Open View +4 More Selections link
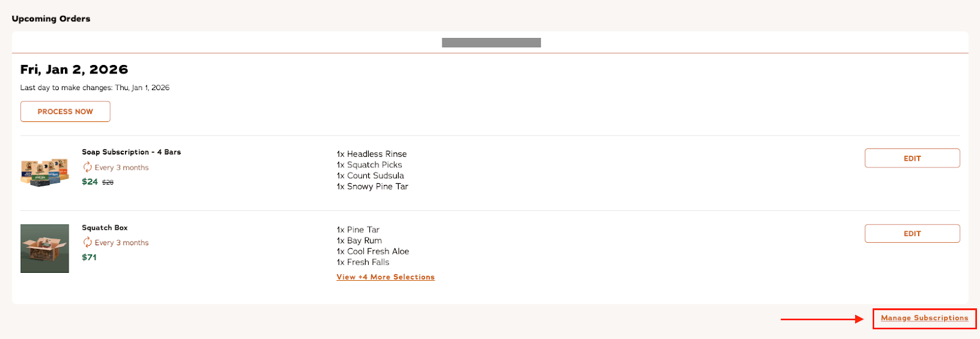Viewport: 980px width, 339px height. point(385,277)
